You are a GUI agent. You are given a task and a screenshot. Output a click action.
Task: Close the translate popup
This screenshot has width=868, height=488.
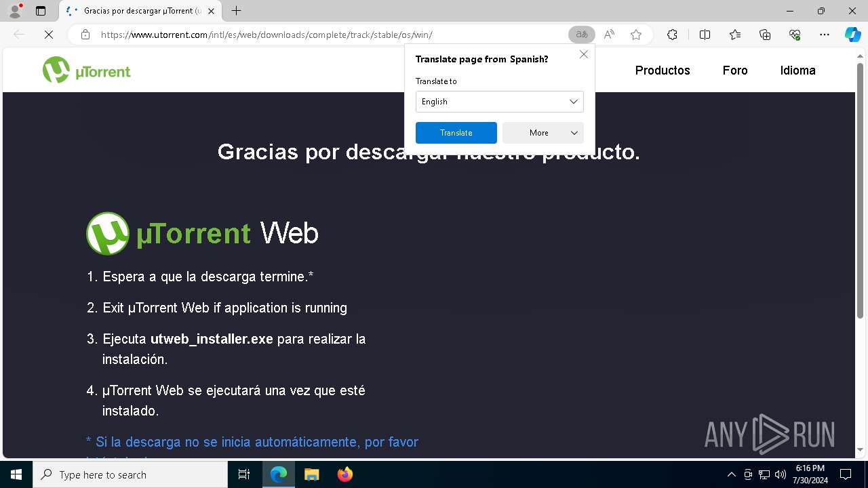click(584, 54)
